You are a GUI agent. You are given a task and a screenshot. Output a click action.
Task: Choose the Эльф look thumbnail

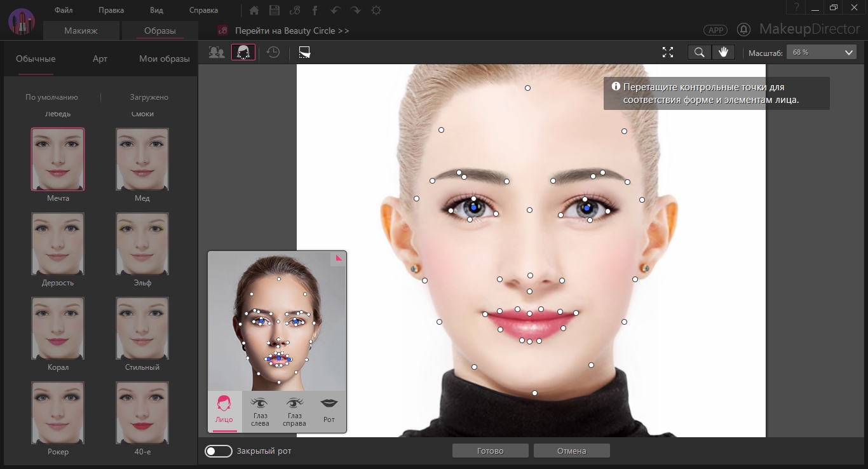[x=142, y=244]
